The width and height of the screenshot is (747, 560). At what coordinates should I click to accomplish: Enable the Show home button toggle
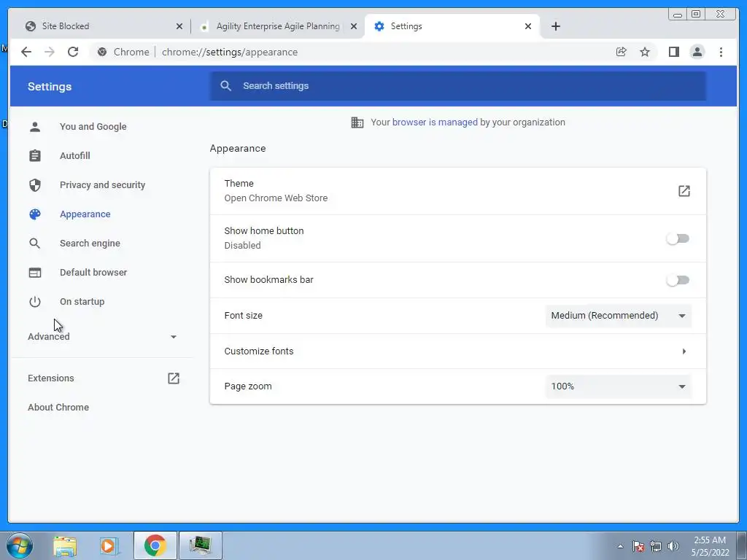(x=678, y=238)
